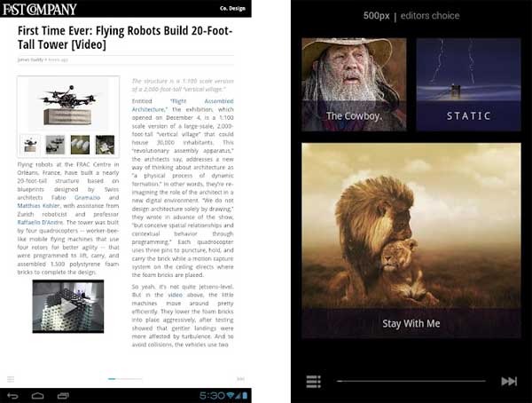Open the STATIC lightning photo

(x=468, y=84)
